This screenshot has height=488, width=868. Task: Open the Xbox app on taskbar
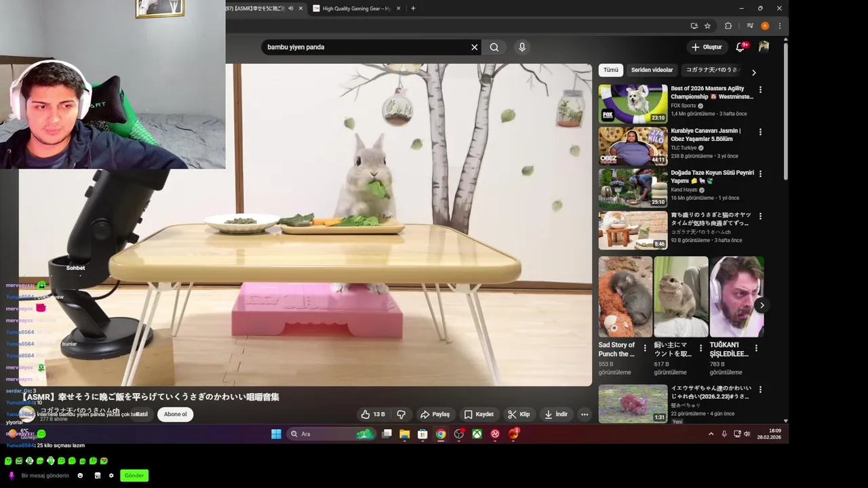coord(477,434)
